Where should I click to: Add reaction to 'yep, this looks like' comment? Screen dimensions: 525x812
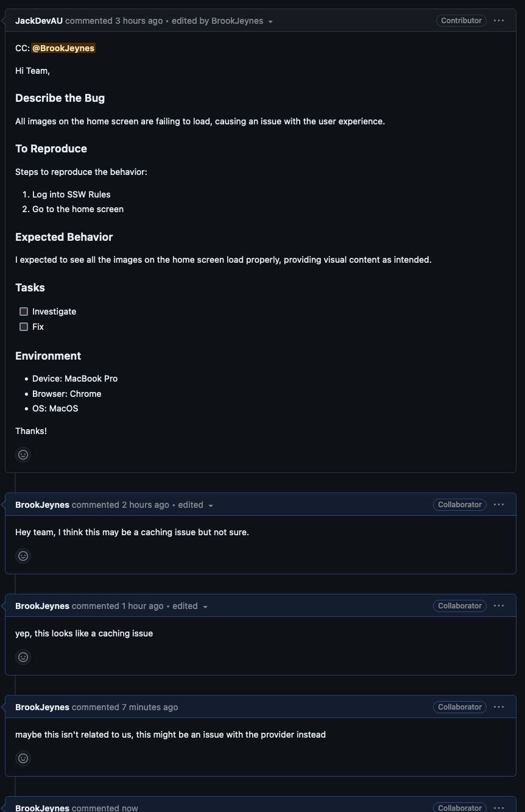tap(23, 657)
